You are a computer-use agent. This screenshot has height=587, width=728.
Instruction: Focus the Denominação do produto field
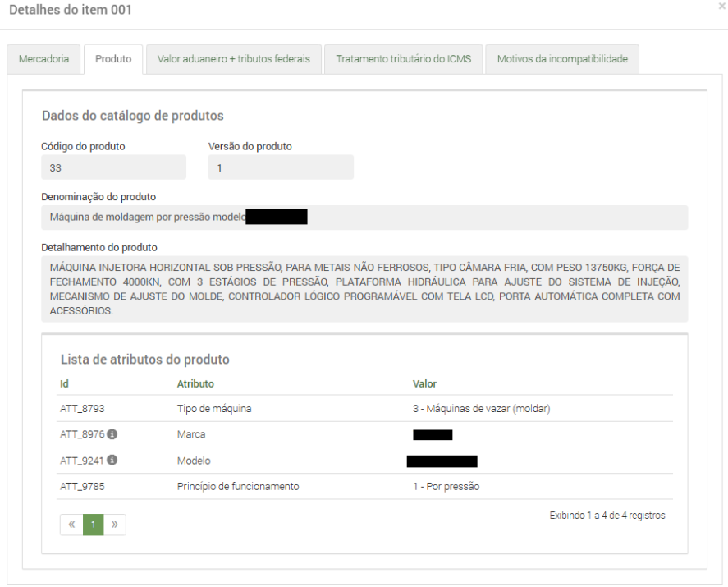click(364, 218)
